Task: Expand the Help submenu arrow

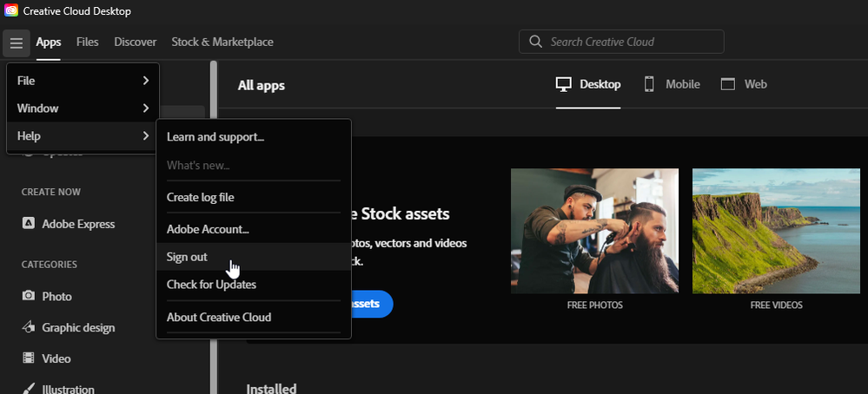Action: (x=146, y=136)
